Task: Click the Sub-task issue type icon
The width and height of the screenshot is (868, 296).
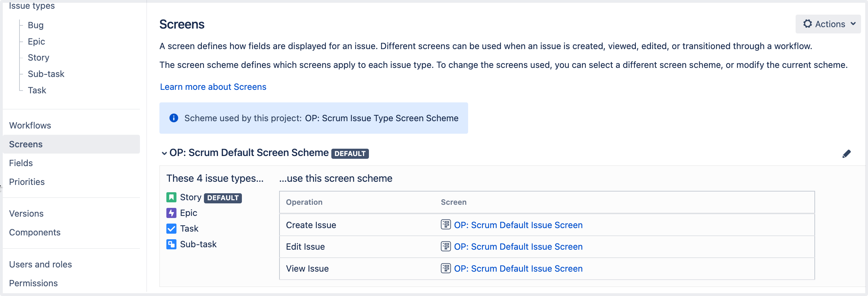Action: tap(171, 244)
